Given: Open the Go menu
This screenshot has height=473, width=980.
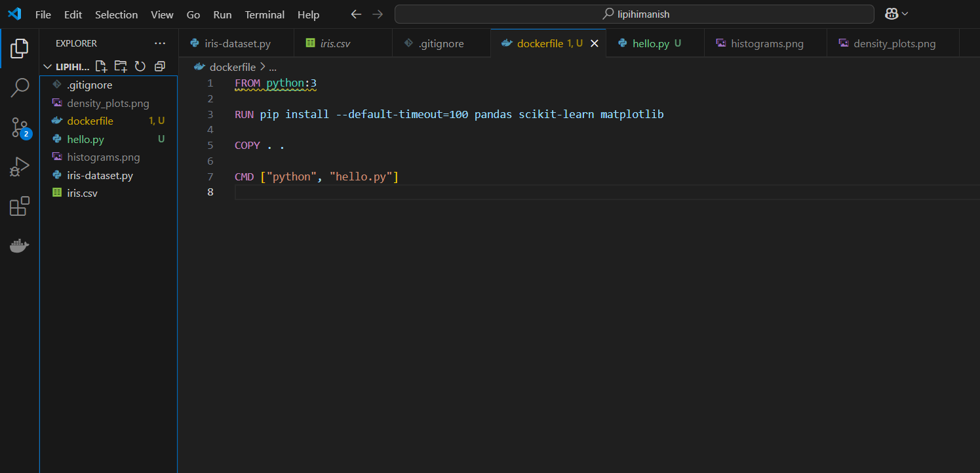Looking at the screenshot, I should click(x=193, y=14).
